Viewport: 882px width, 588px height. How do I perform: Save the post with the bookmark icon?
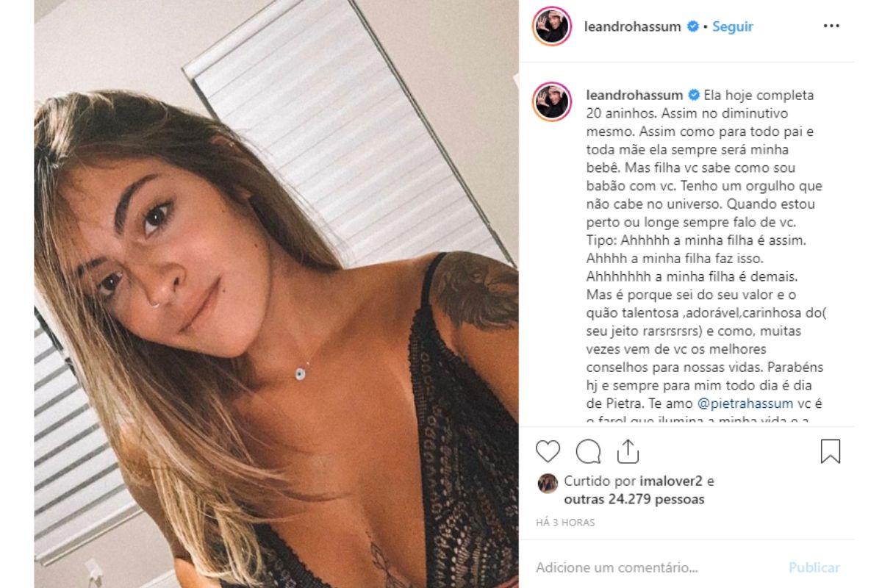(x=830, y=451)
